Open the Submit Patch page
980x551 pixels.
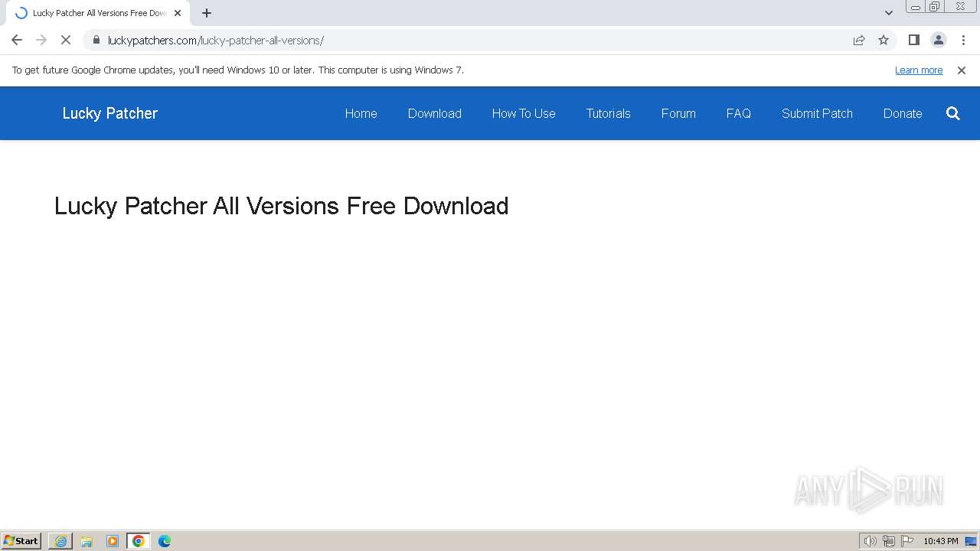click(x=817, y=113)
